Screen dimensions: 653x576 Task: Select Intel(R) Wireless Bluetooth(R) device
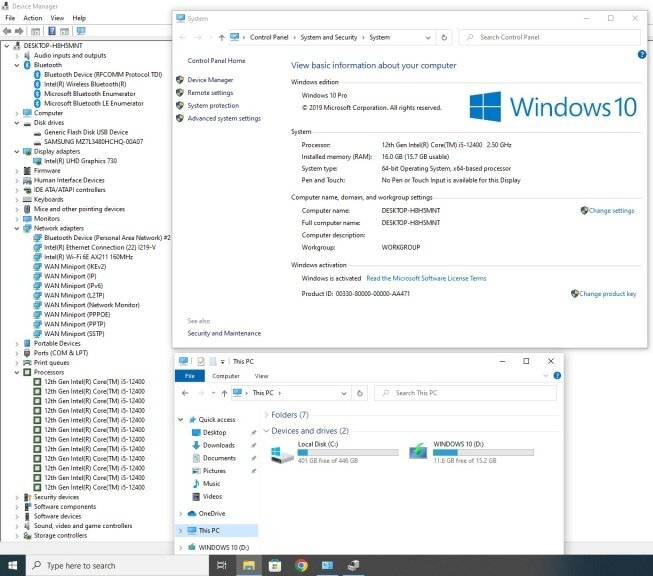85,84
